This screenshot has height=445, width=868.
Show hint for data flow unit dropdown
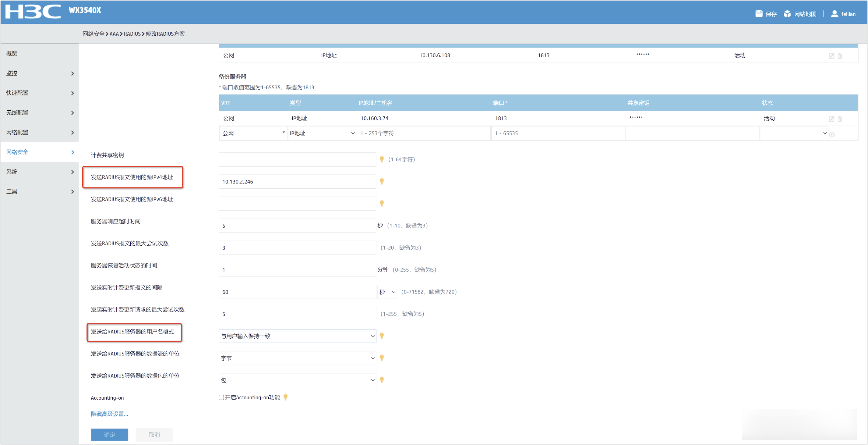pyautogui.click(x=382, y=358)
